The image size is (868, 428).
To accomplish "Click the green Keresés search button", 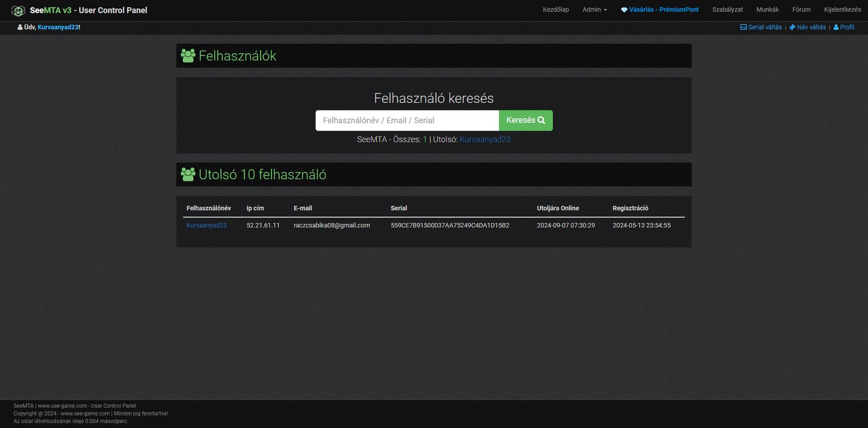I will click(525, 120).
